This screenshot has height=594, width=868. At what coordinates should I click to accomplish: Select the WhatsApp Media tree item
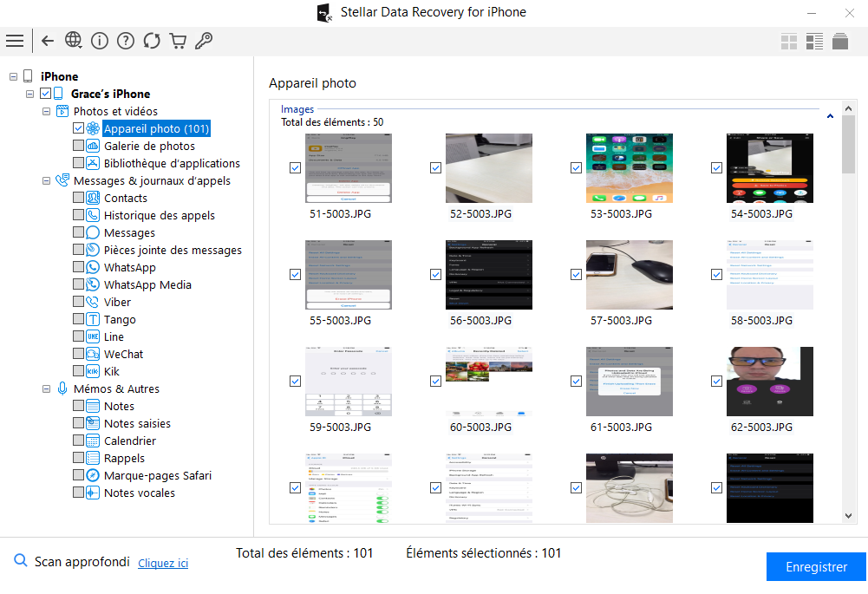147,284
